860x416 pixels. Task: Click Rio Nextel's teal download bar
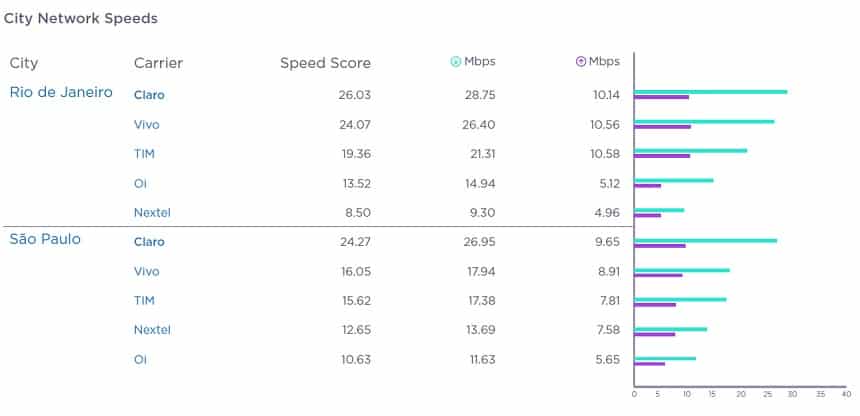(x=659, y=210)
